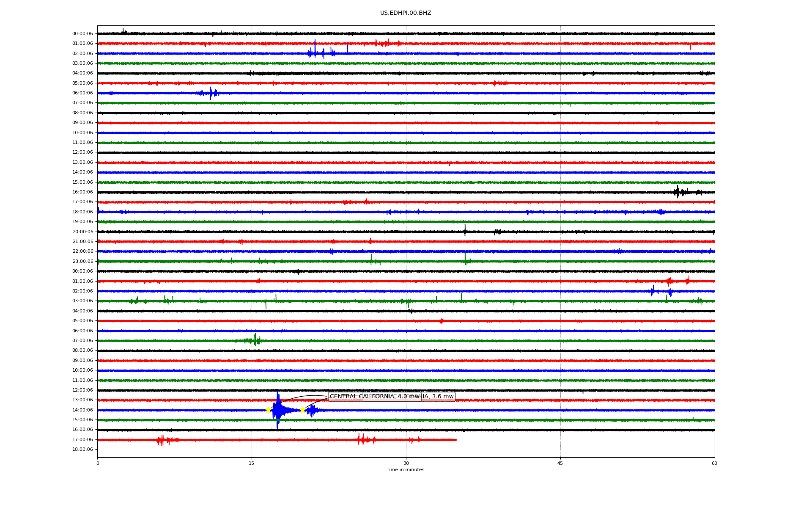Click the second yellow star event marker

pyautogui.click(x=302, y=410)
